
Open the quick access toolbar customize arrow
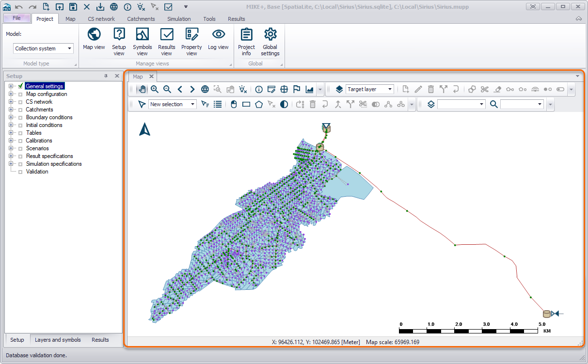pyautogui.click(x=185, y=7)
